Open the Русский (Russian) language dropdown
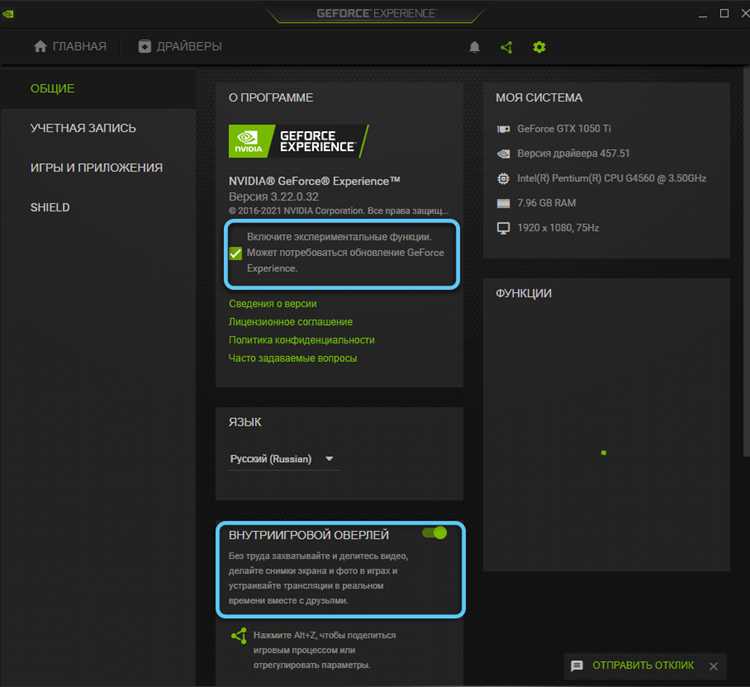 click(283, 459)
